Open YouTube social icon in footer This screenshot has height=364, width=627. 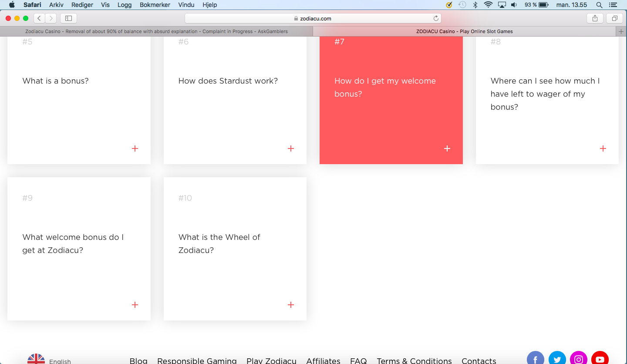(600, 359)
